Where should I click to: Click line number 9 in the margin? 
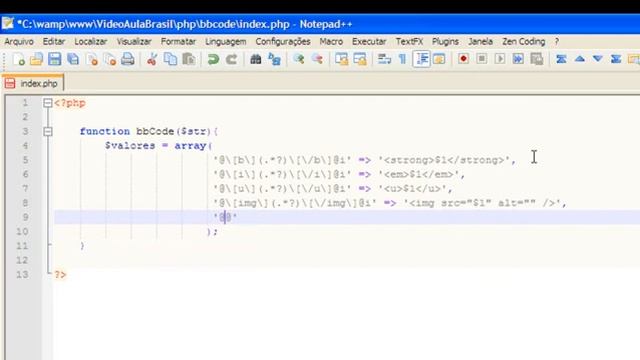pos(25,217)
